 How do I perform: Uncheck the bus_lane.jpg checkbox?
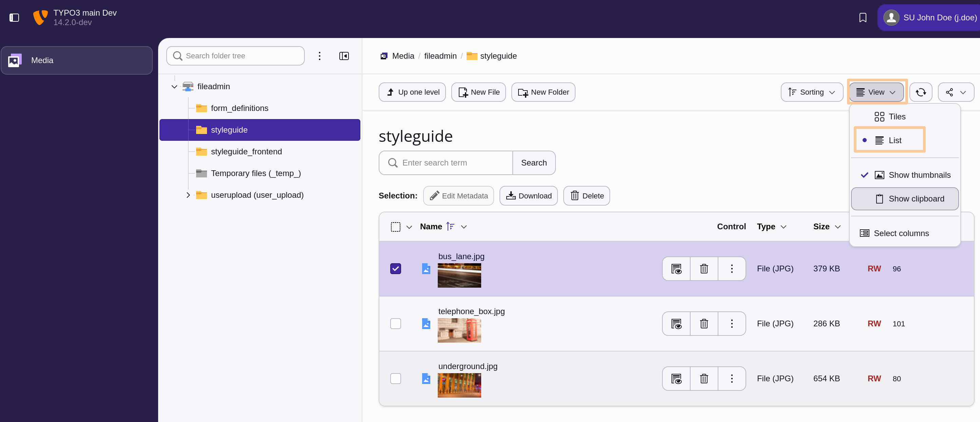point(395,269)
